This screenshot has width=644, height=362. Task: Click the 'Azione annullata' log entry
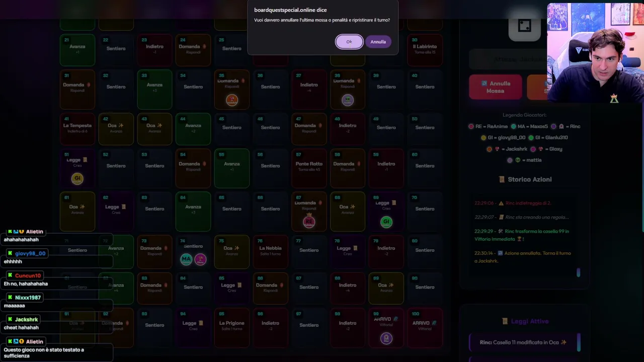tap(523, 257)
